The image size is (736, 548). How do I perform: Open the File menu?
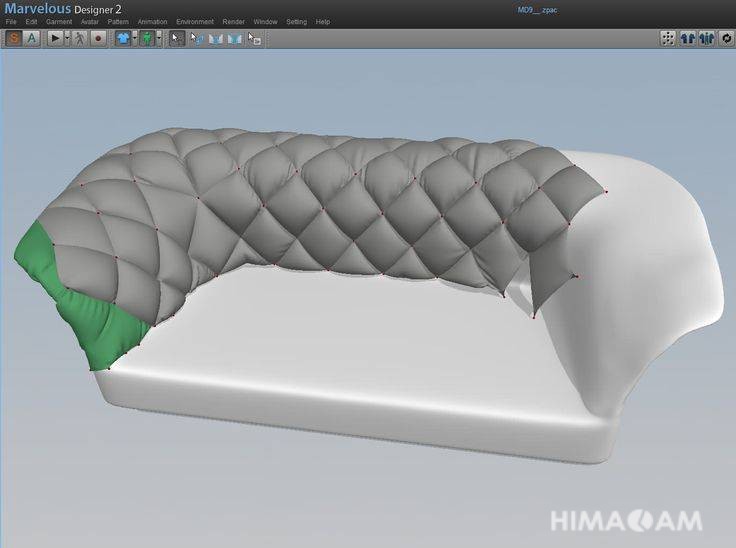coord(11,22)
